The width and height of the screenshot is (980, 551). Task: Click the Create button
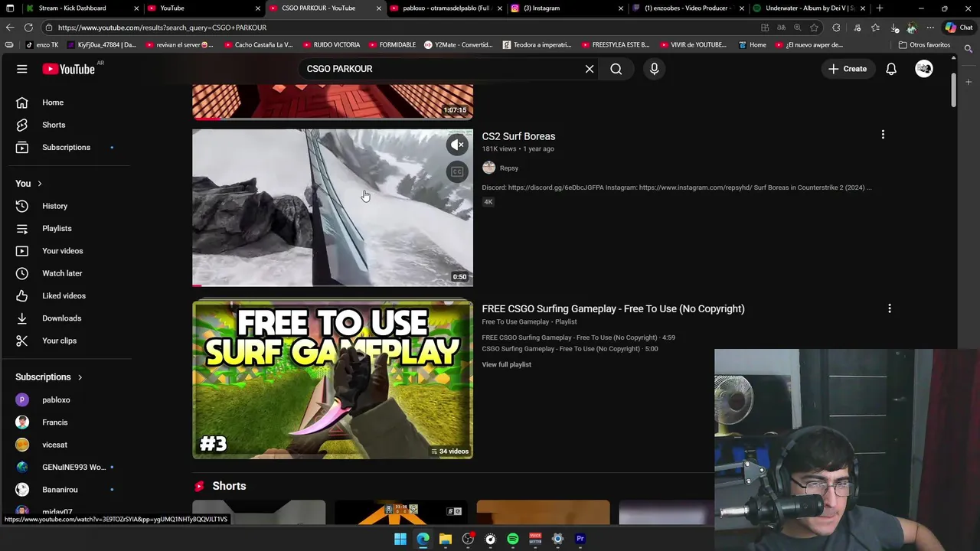(x=848, y=69)
